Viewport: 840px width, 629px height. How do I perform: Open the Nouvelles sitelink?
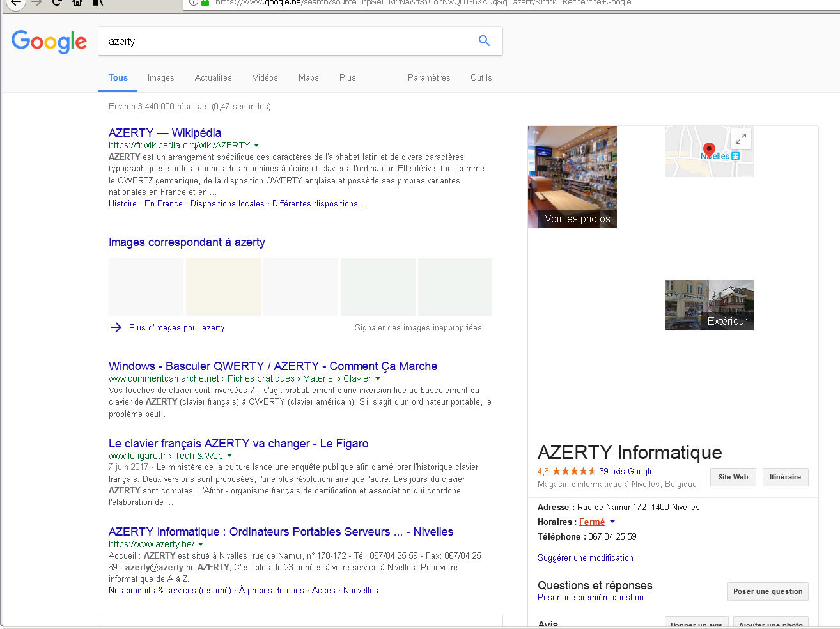coord(361,591)
